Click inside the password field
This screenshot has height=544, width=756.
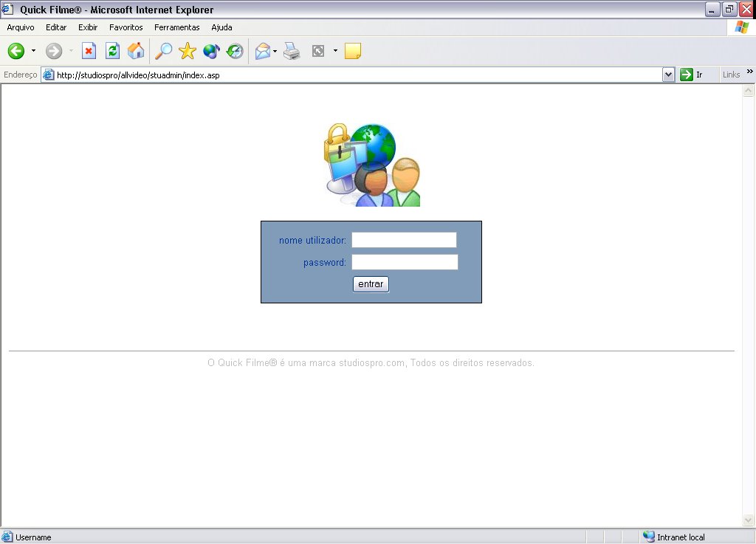click(405, 262)
